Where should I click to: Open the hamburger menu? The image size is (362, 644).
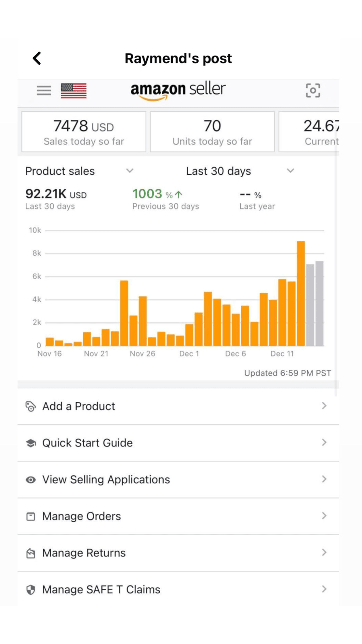point(44,91)
